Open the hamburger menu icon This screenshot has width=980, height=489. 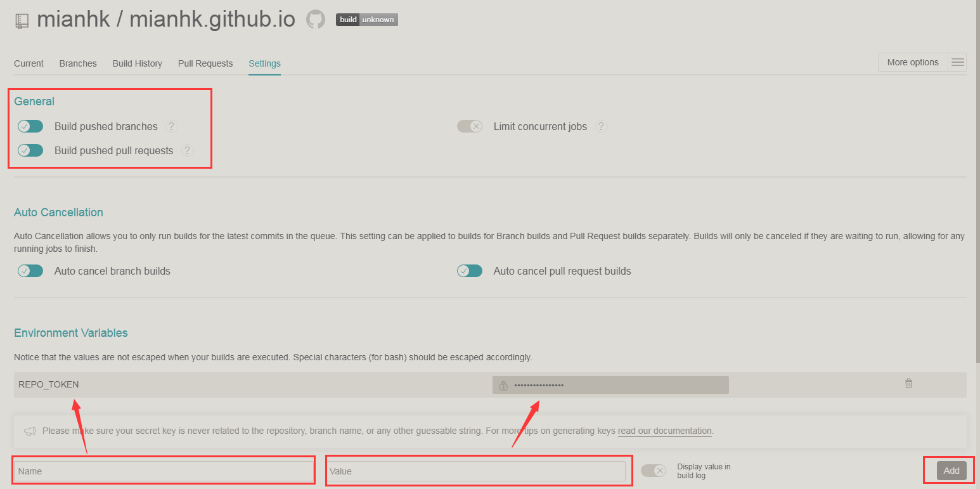coord(958,62)
